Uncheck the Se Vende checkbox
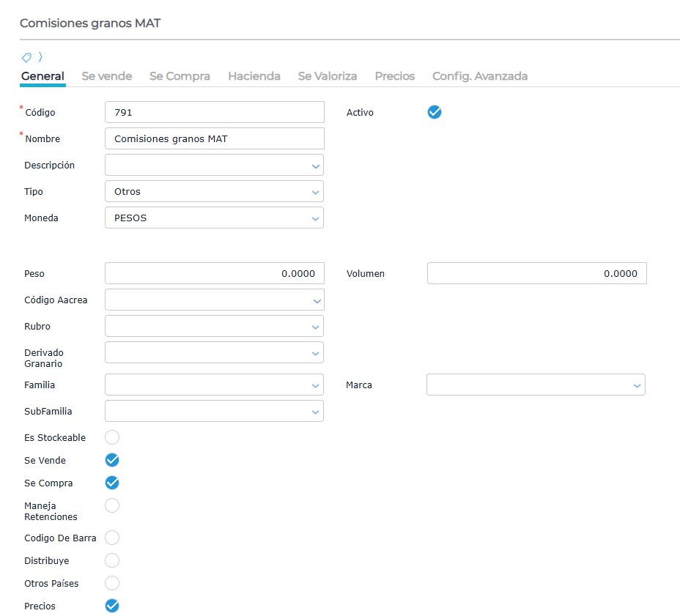The width and height of the screenshot is (680, 616). [x=112, y=460]
